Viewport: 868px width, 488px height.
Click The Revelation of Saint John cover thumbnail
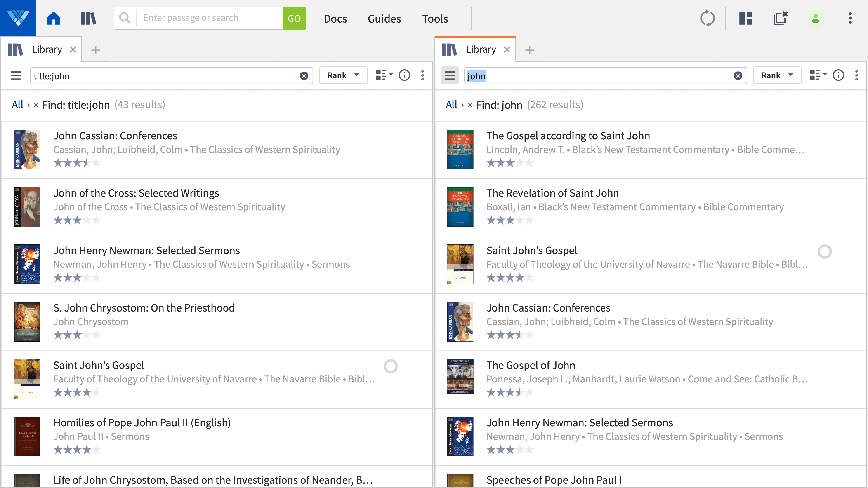click(x=460, y=207)
